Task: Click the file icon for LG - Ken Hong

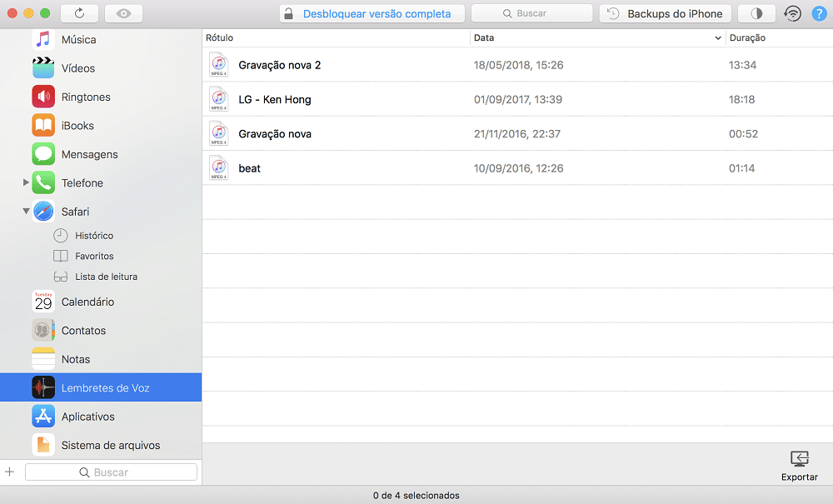Action: tap(218, 99)
